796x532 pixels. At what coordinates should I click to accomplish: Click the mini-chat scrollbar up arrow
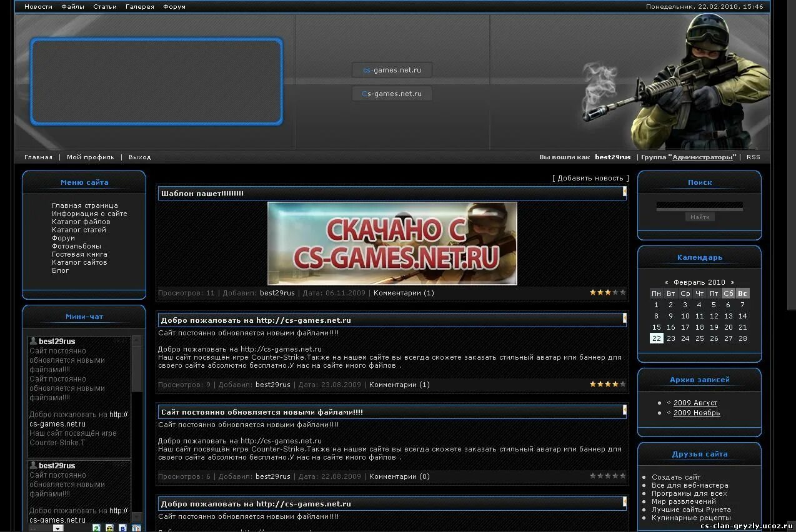(137, 341)
